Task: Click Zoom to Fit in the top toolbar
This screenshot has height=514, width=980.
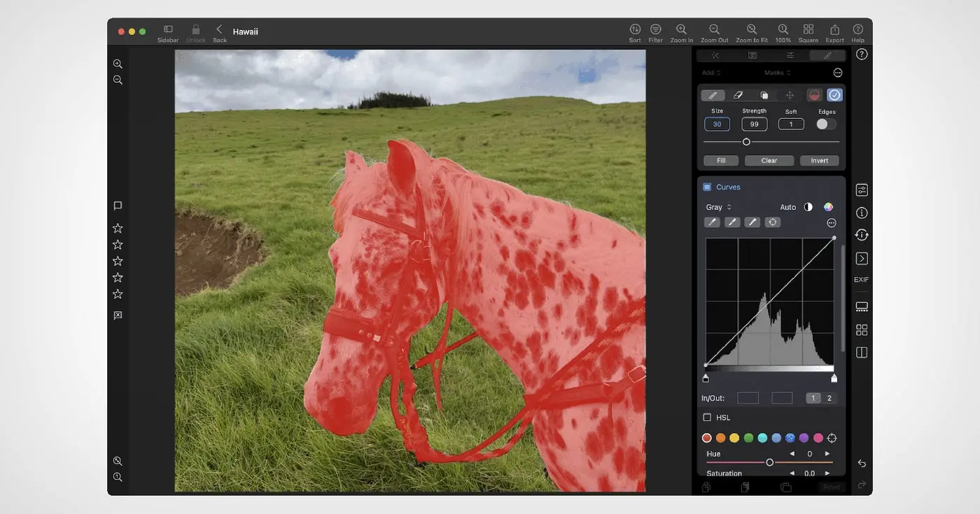Action: coord(751,31)
